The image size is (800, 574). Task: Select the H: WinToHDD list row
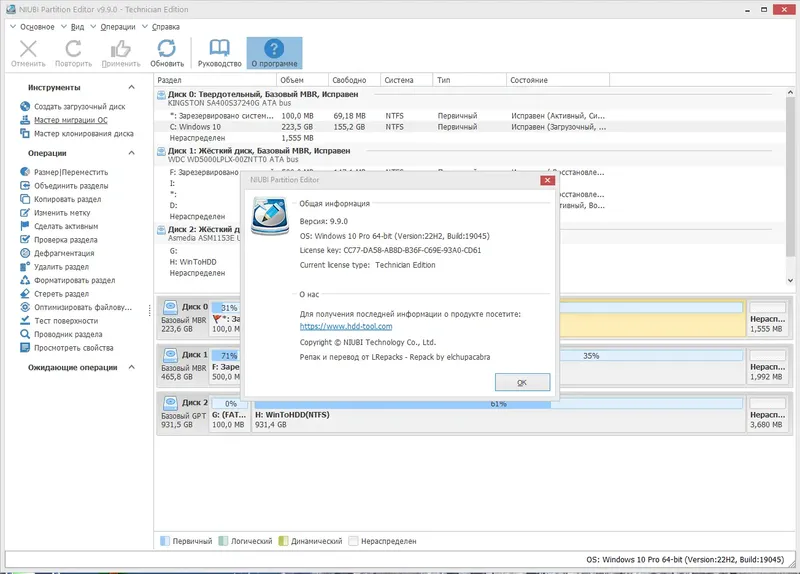pyautogui.click(x=197, y=262)
